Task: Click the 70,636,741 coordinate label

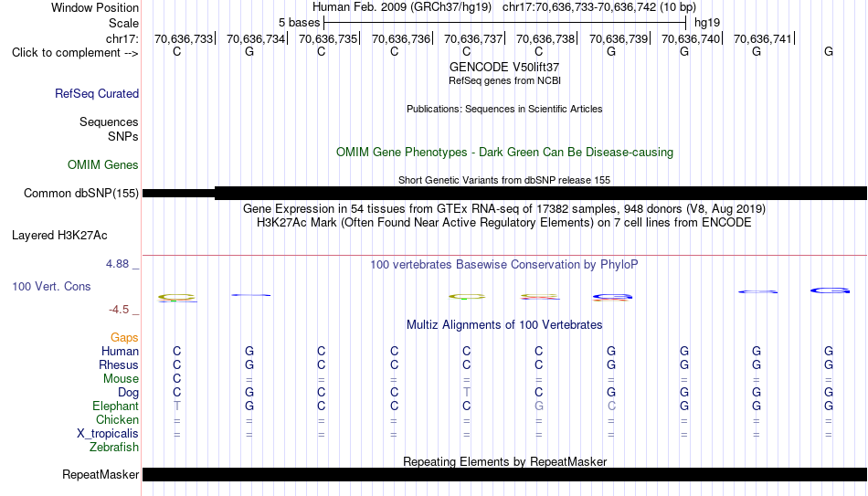Action: pos(763,38)
